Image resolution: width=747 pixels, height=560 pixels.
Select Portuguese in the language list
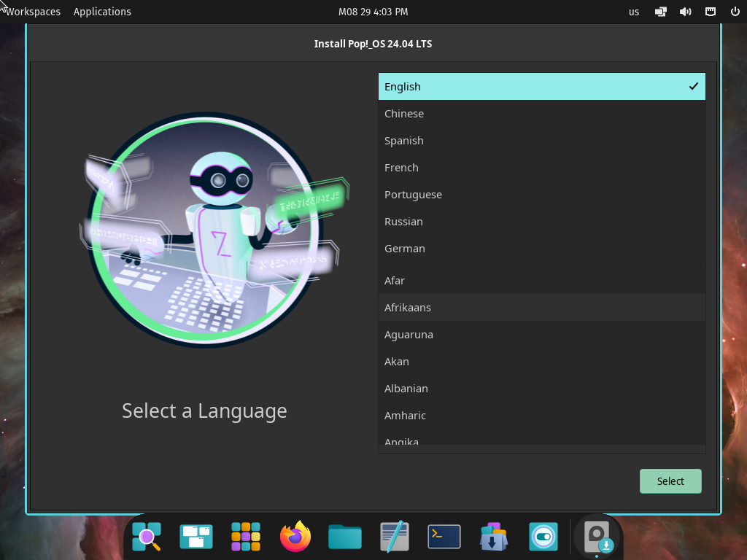tap(542, 195)
